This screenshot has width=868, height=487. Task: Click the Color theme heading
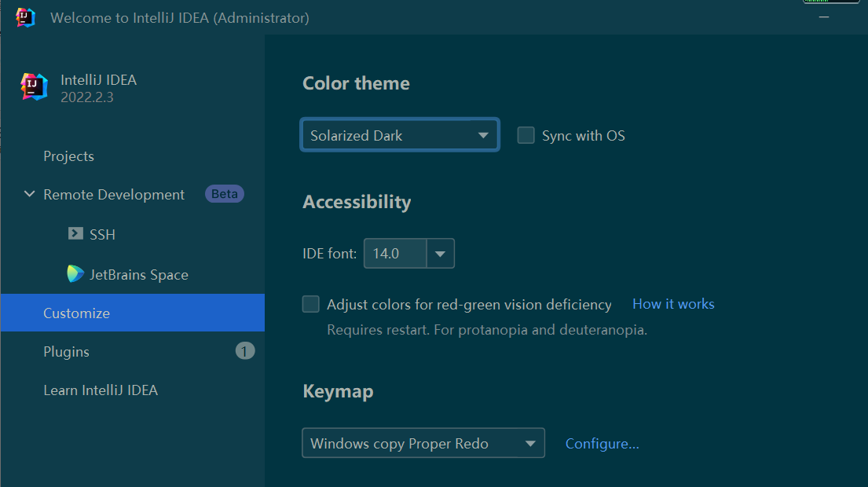356,83
